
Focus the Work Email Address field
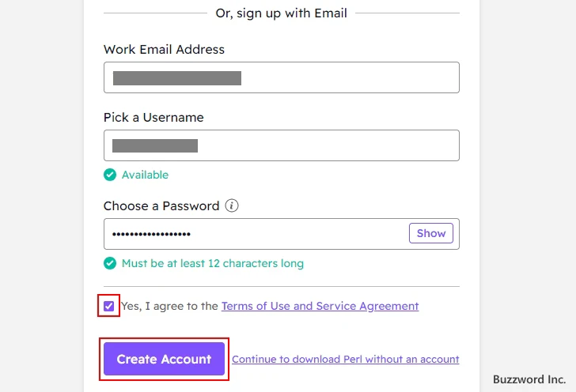[x=282, y=77]
